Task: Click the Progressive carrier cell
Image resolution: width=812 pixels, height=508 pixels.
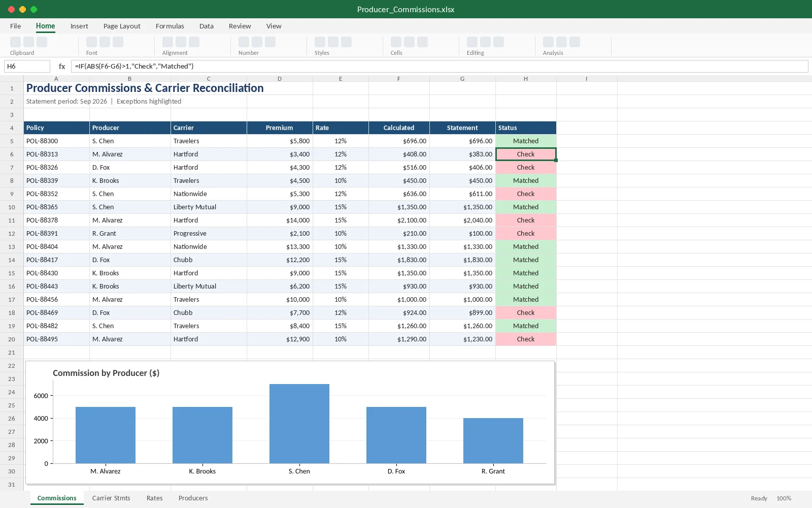Action: click(209, 234)
